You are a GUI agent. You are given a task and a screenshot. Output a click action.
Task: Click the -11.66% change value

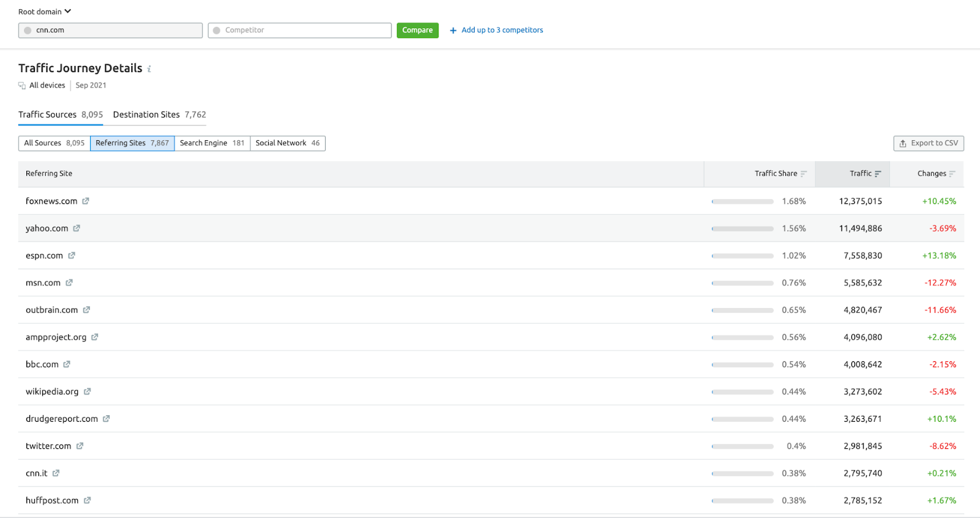click(x=940, y=310)
